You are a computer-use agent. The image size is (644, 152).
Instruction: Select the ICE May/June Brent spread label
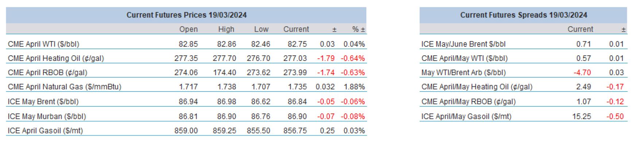463,44
